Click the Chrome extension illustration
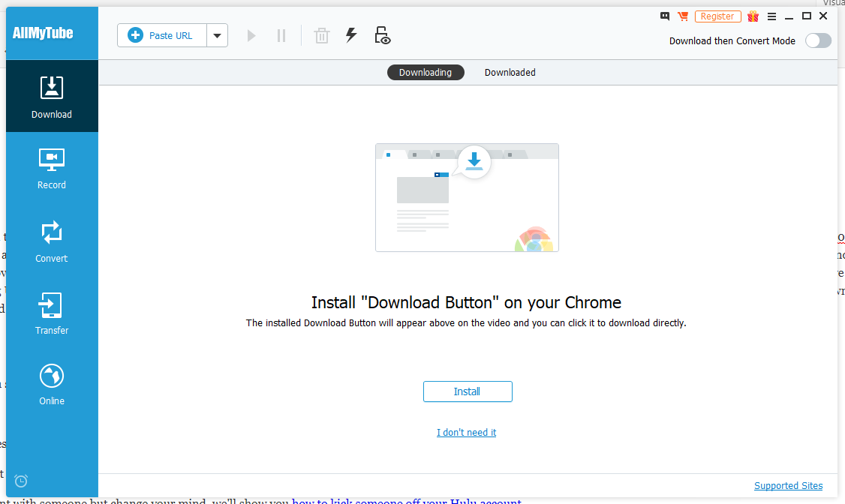Screen dimensions: 845x504 (468, 197)
